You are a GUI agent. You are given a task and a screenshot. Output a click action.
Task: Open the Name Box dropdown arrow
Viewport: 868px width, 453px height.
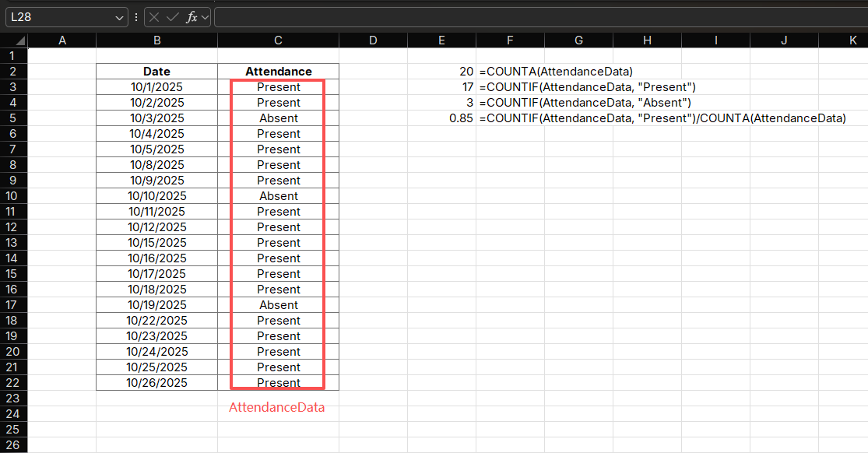coord(119,17)
